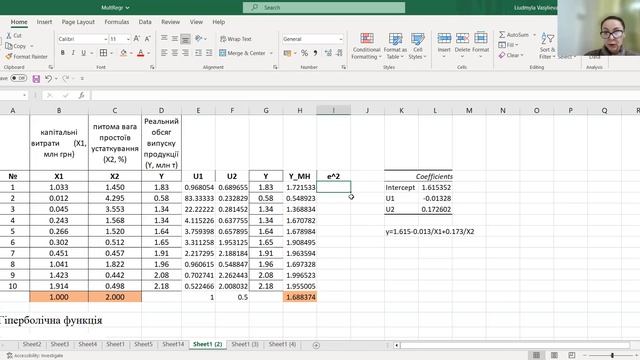Apply Percent Style
The image size is (640, 360).
[304, 53]
